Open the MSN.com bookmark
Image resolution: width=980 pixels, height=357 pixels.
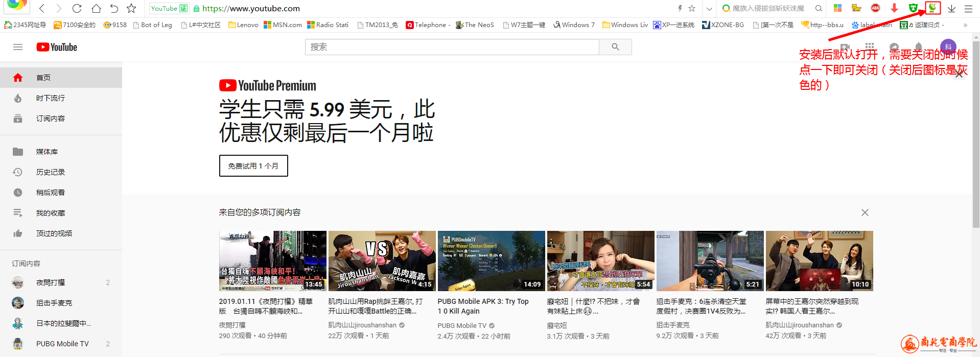[x=283, y=25]
